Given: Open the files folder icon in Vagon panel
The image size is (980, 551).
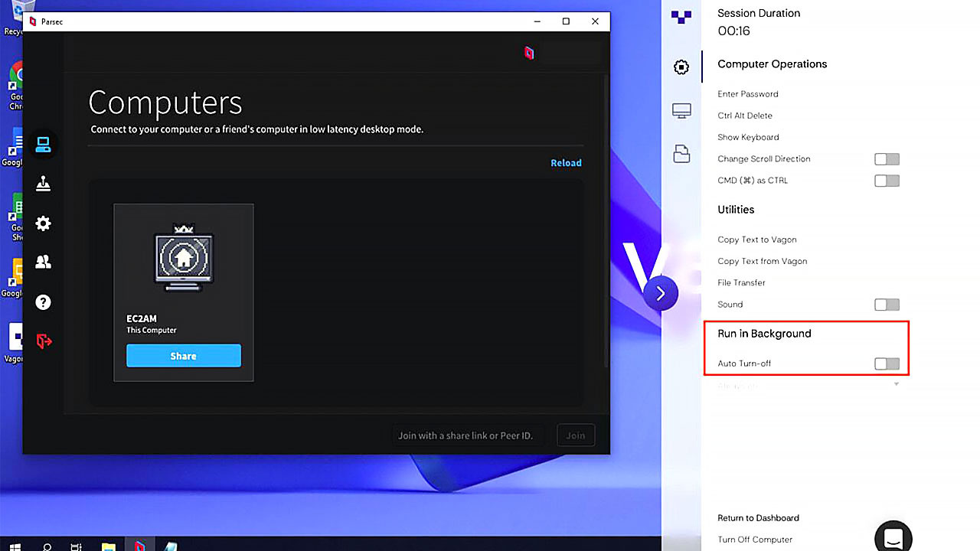Looking at the screenshot, I should (681, 153).
